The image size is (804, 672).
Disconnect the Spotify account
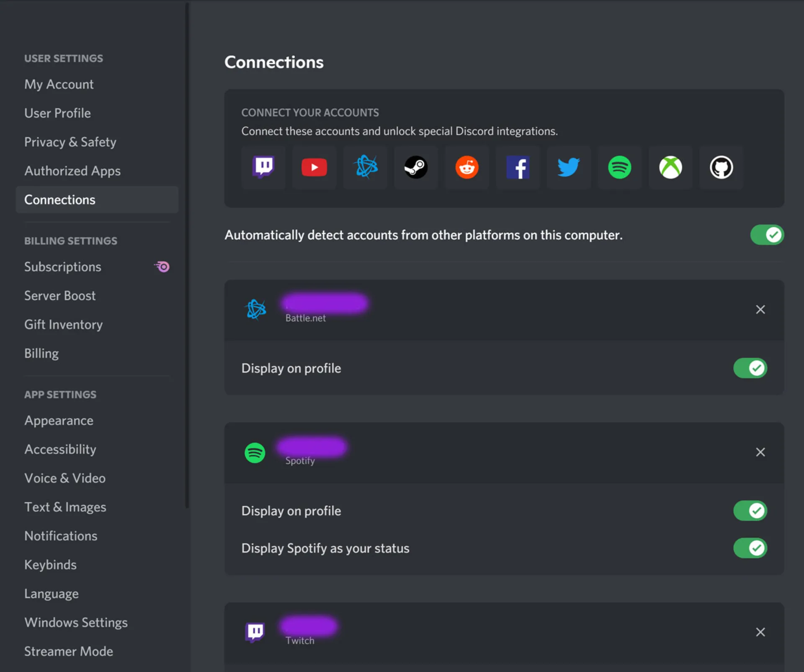760,452
